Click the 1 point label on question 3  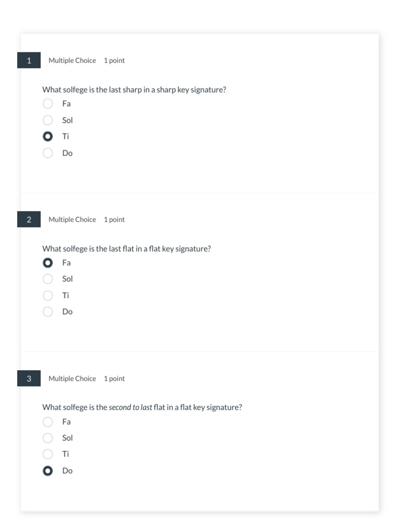point(114,378)
